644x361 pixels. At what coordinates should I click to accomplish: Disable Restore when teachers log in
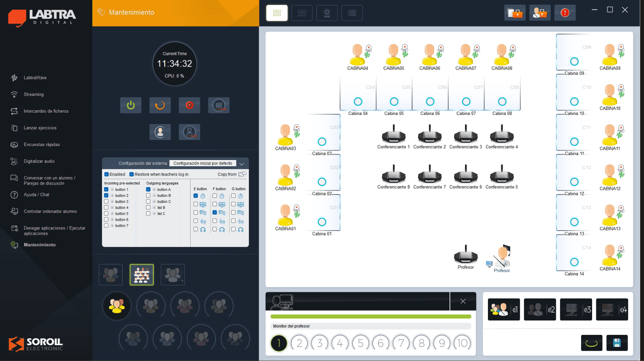click(x=131, y=174)
